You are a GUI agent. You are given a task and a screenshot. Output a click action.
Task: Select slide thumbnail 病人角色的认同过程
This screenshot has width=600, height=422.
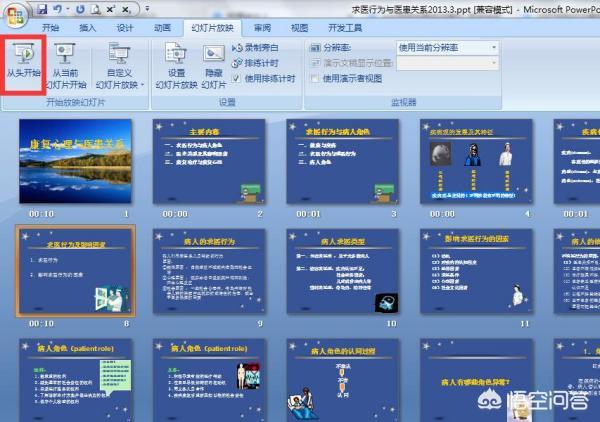click(x=342, y=380)
